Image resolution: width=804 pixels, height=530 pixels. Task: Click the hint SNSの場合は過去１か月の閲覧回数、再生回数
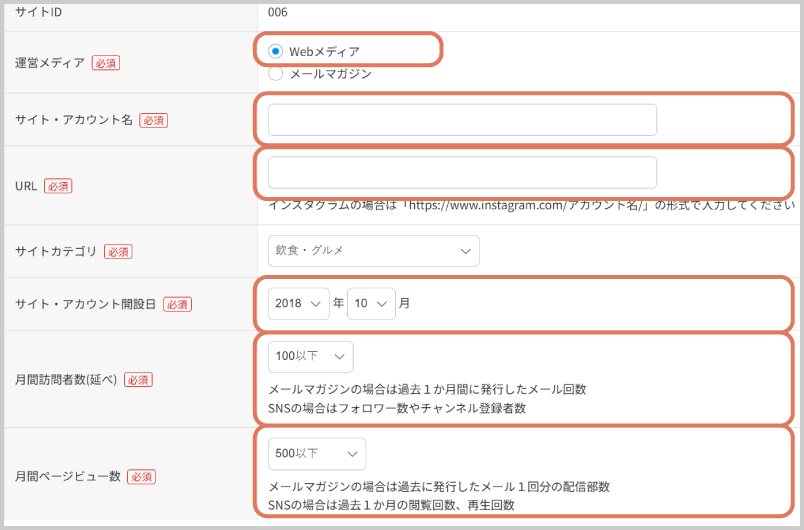click(x=391, y=505)
